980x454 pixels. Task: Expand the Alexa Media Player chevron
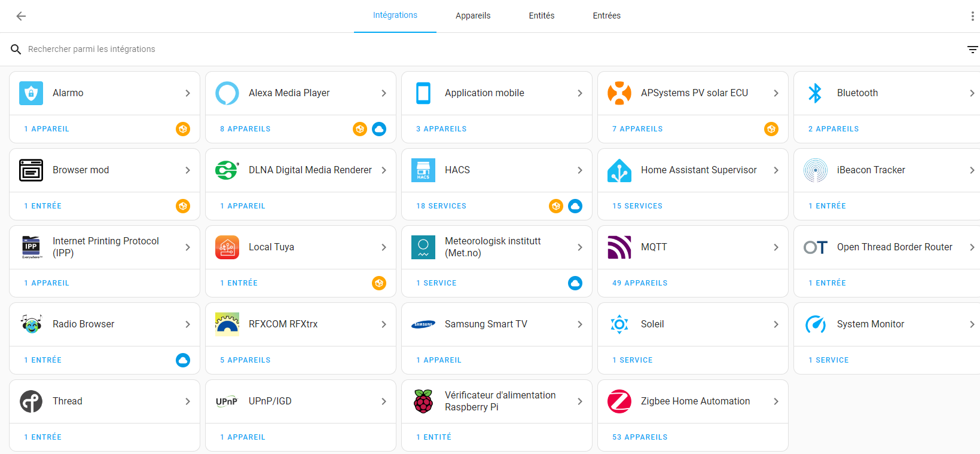click(384, 93)
